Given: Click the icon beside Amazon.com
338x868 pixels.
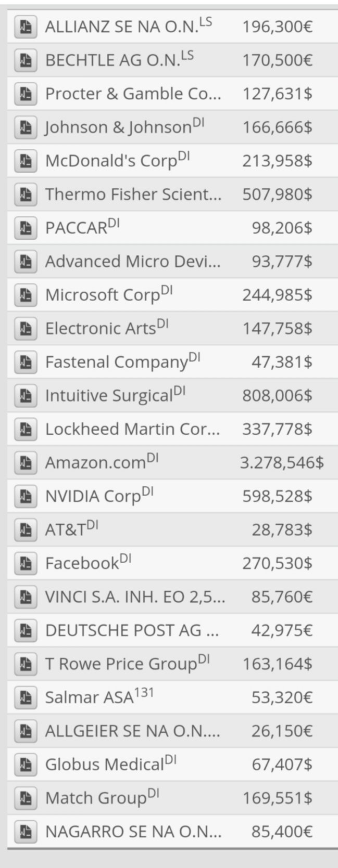Looking at the screenshot, I should point(26,462).
